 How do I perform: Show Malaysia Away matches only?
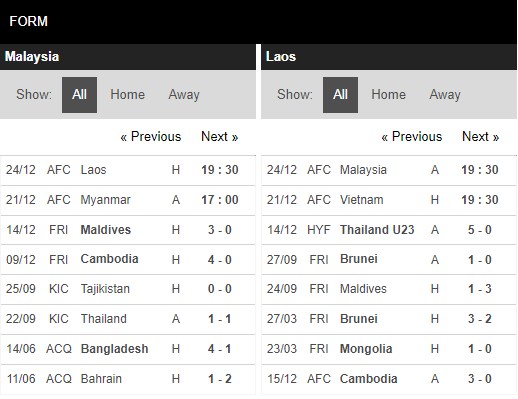(x=184, y=95)
